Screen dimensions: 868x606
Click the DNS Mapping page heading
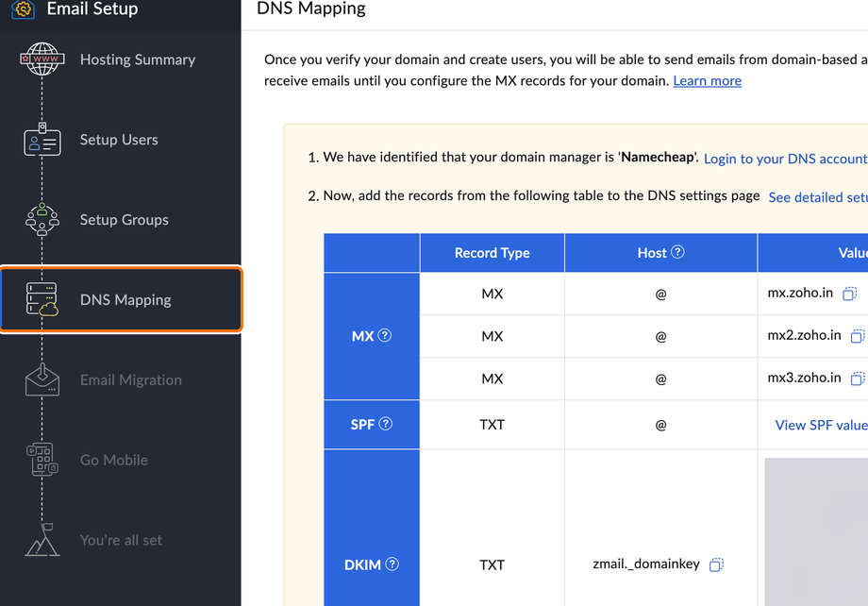coord(311,8)
